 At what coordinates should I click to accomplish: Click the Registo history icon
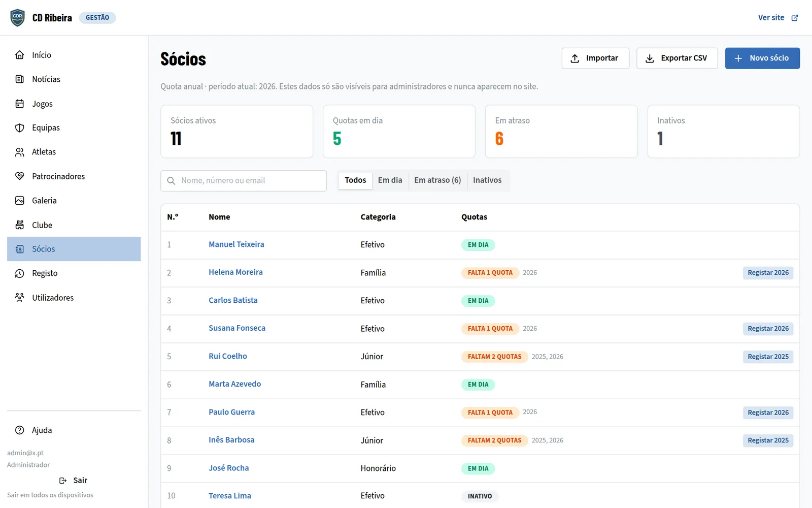click(20, 273)
